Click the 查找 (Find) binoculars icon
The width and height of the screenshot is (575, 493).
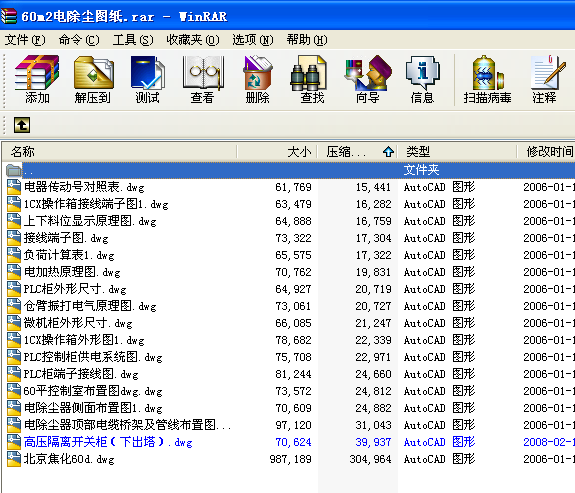click(308, 73)
